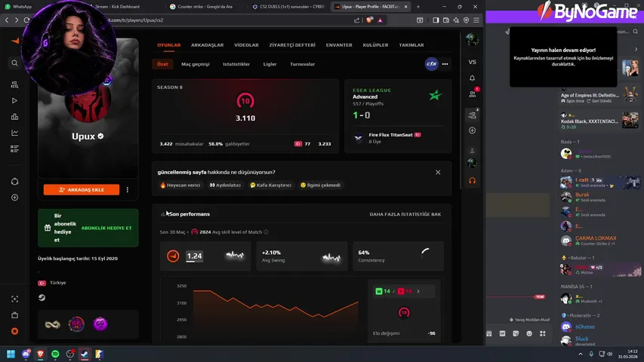Open Brave browser from taskbar
Image resolution: width=644 pixels, height=362 pixels.
coord(40,354)
